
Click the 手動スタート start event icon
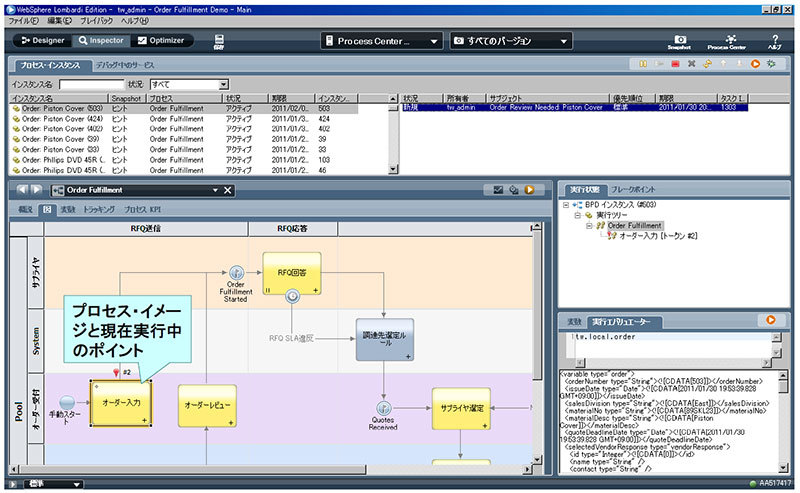pyautogui.click(x=67, y=403)
